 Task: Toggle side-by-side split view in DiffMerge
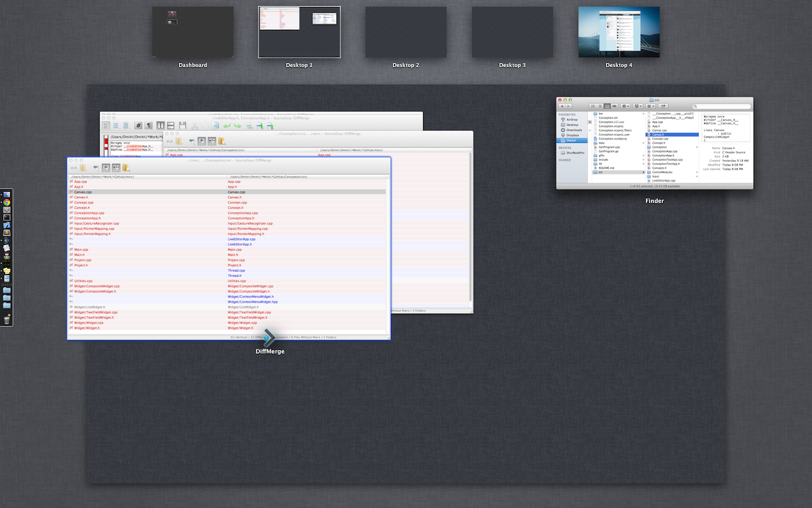tap(161, 126)
